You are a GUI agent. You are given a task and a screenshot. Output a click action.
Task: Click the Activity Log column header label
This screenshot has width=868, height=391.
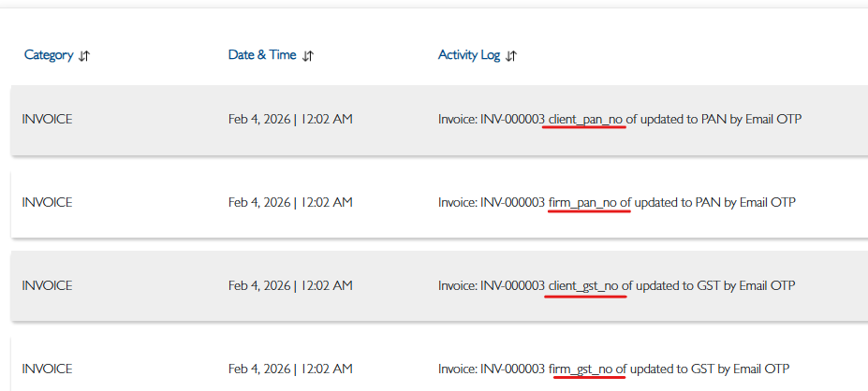[469, 55]
